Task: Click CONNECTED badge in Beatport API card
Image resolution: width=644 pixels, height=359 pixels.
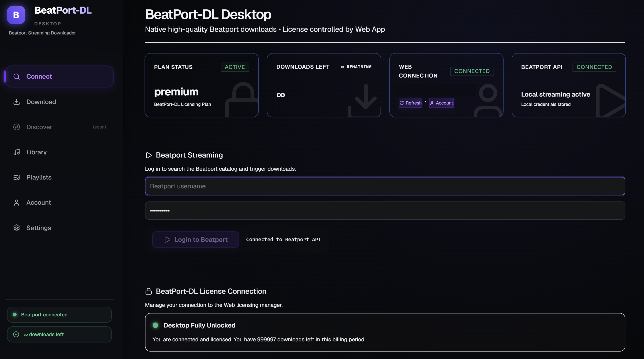Action: coord(594,67)
